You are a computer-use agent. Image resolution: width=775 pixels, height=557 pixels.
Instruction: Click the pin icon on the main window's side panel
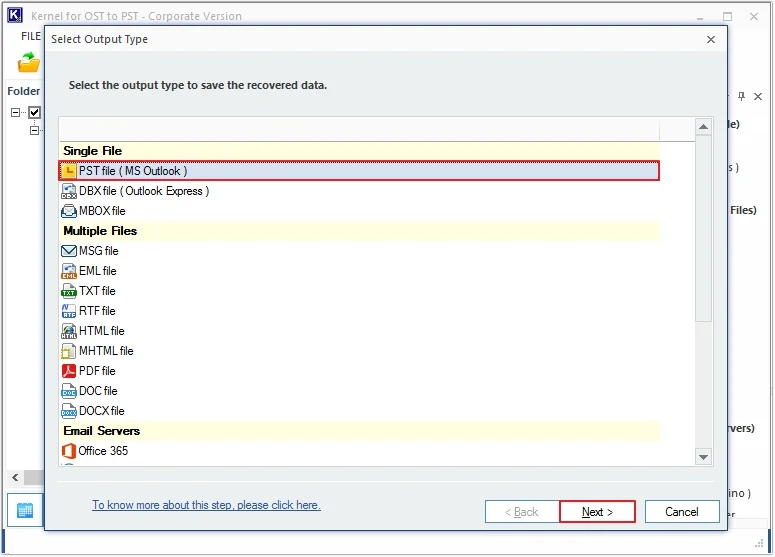pyautogui.click(x=741, y=96)
